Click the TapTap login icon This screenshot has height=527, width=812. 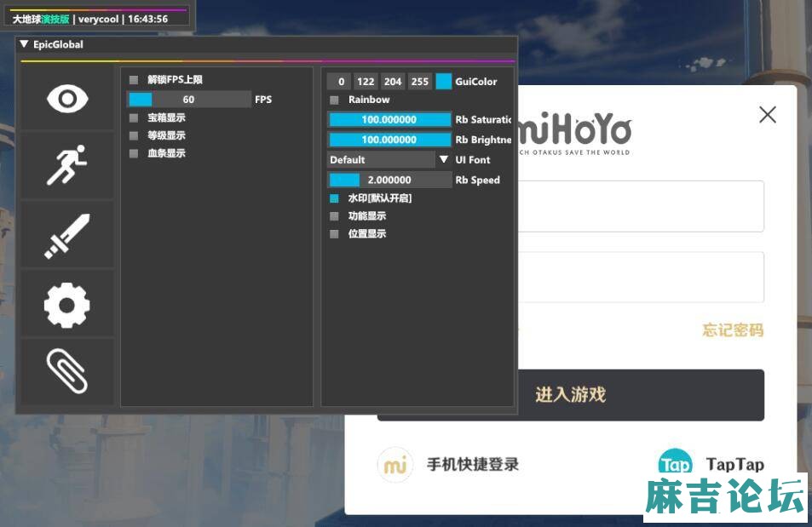click(x=675, y=462)
